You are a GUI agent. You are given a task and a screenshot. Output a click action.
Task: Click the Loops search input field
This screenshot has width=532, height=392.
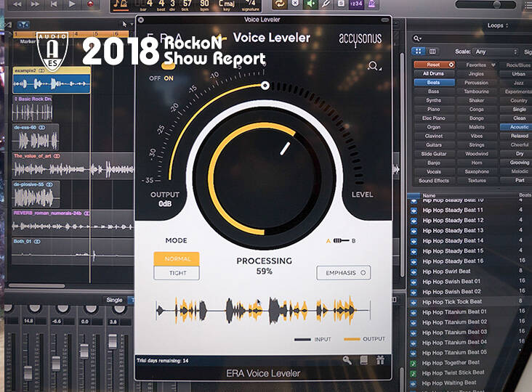pyautogui.click(x=473, y=38)
